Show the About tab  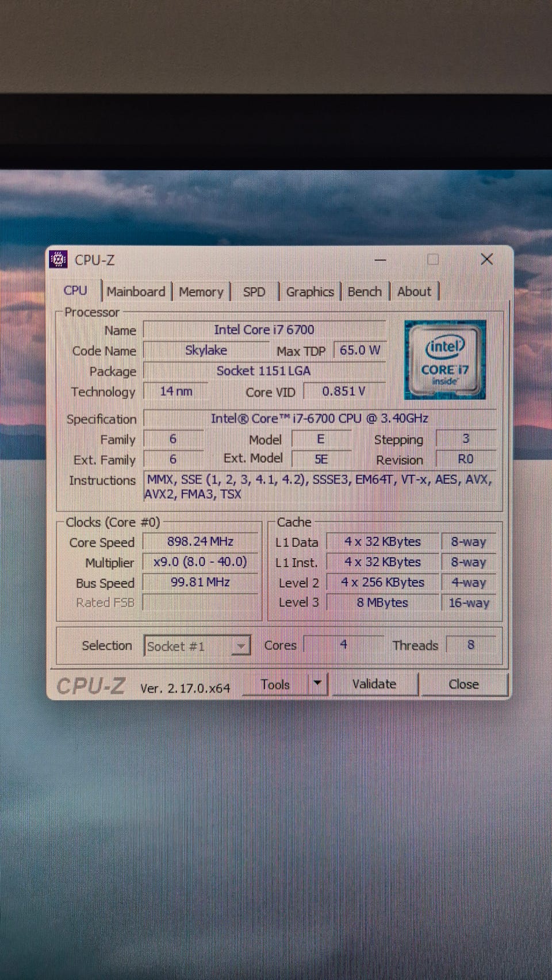coord(414,292)
